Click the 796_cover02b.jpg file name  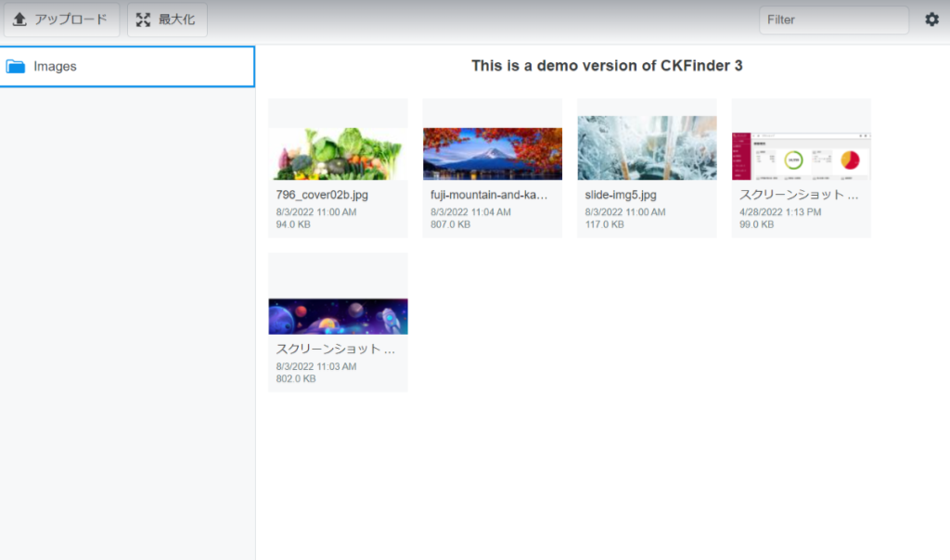322,196
